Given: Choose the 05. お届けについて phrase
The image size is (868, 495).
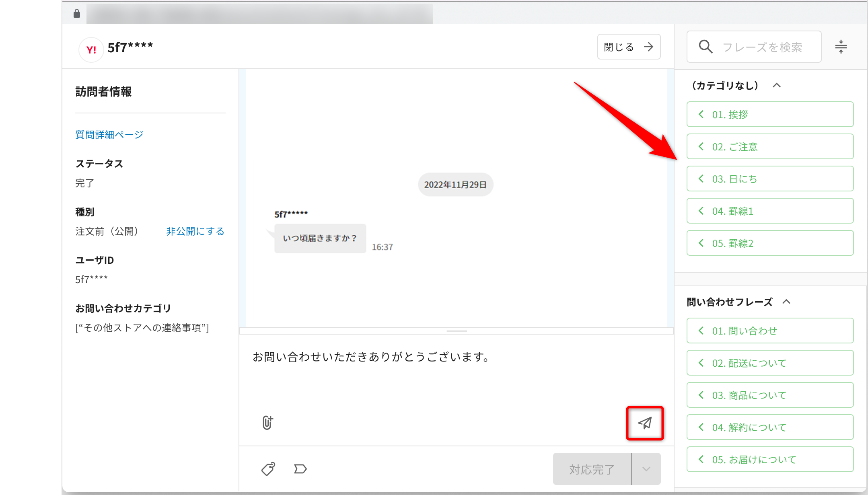Looking at the screenshot, I should [x=770, y=460].
